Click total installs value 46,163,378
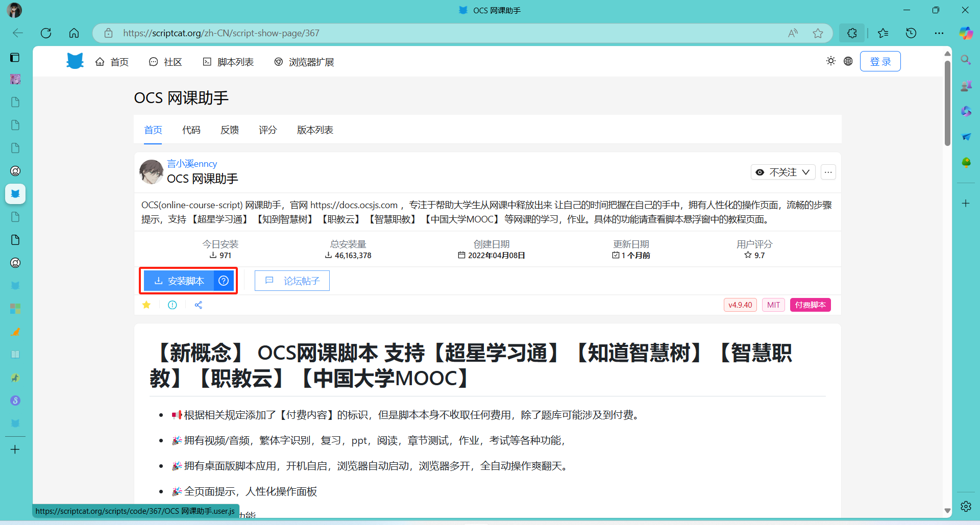Screen dimensions: 980x525 point(353,255)
